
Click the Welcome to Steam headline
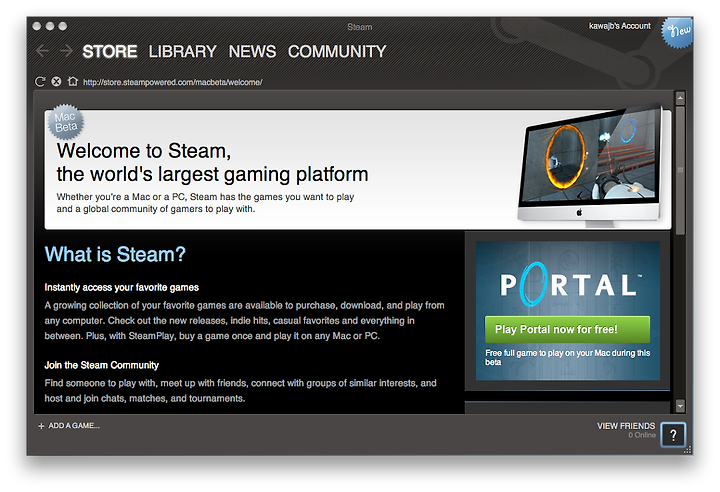pos(212,163)
